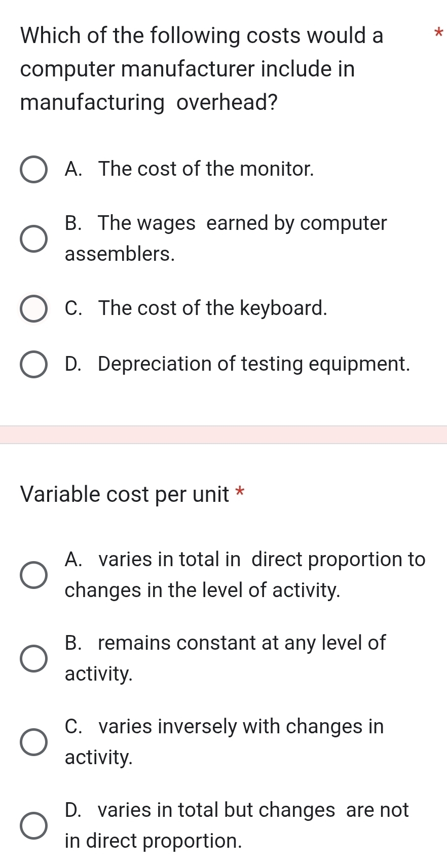The height and width of the screenshot is (868, 447).
Task: Click the 'B. remains constant at any level' text
Action: [x=225, y=658]
